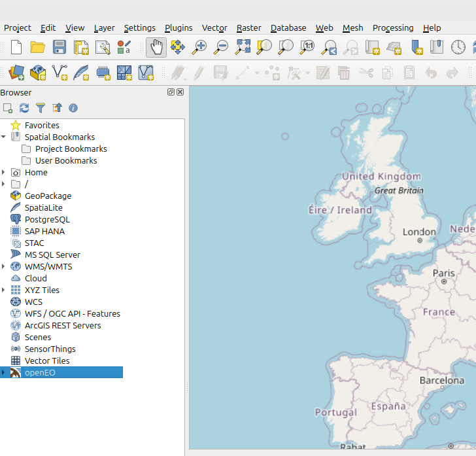Image resolution: width=476 pixels, height=456 pixels.
Task: Open the Plugins menu
Action: [178, 28]
